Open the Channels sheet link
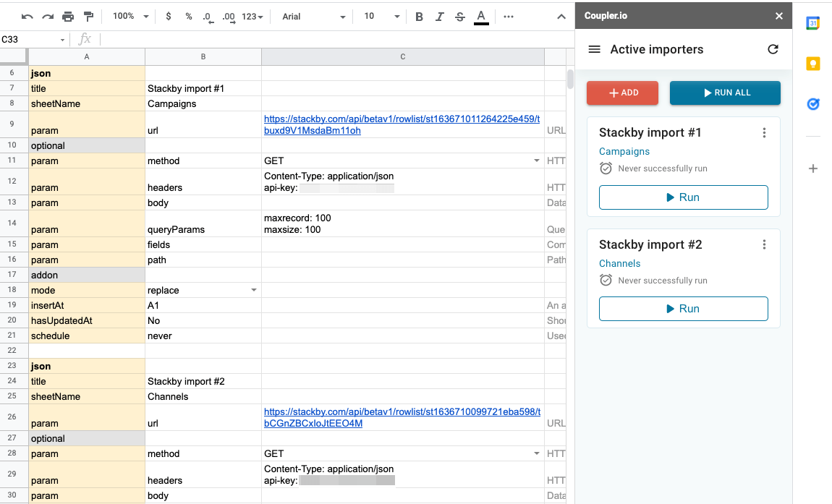 (619, 263)
